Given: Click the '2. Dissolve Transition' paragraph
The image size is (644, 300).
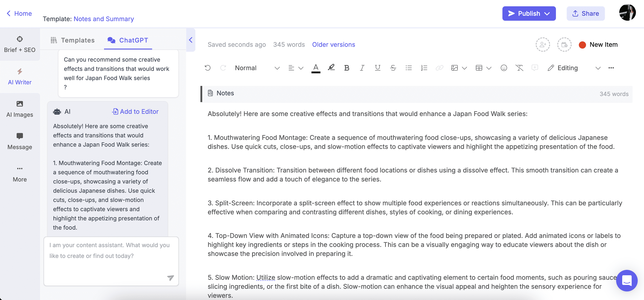Looking at the screenshot, I should click(x=413, y=175).
